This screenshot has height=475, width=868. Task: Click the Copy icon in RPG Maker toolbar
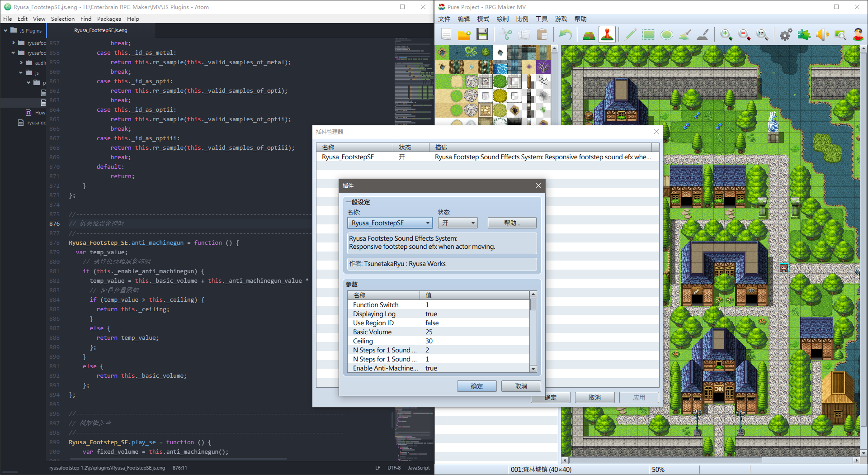pyautogui.click(x=524, y=34)
